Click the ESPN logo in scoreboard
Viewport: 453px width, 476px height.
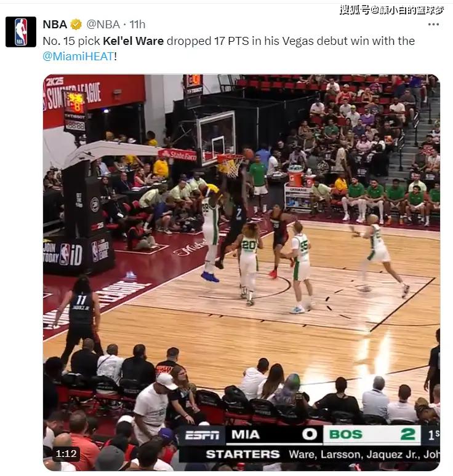[202, 435]
